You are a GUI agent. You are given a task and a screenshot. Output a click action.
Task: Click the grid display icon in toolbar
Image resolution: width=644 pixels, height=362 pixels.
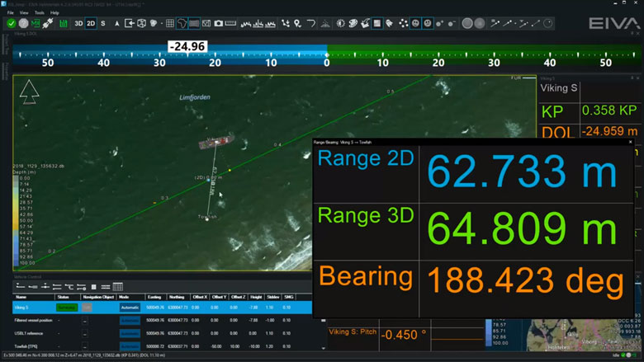(170, 24)
